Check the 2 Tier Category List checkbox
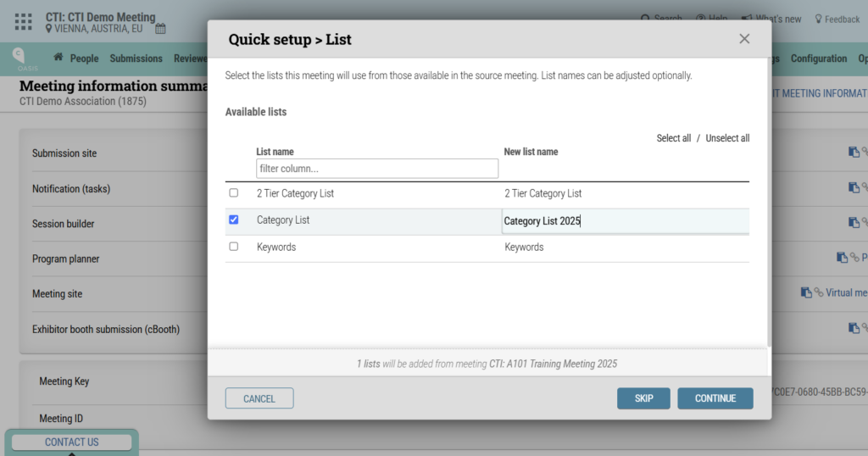This screenshot has width=868, height=456. (234, 193)
